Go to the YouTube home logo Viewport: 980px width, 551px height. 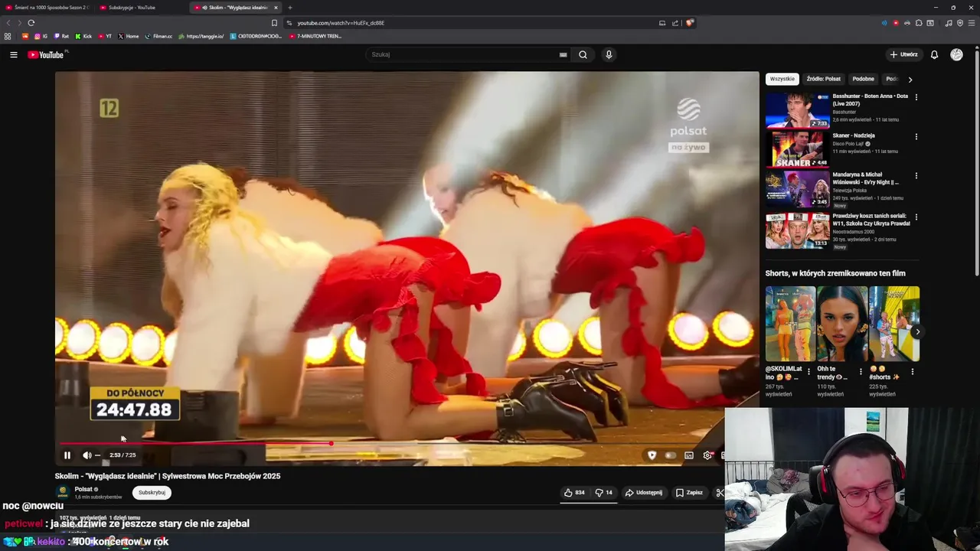click(x=46, y=54)
